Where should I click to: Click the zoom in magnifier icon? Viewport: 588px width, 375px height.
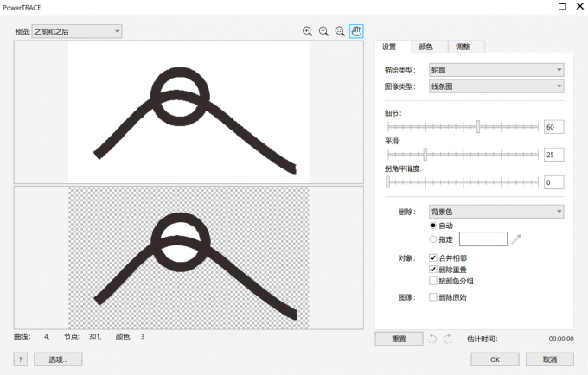tap(307, 31)
